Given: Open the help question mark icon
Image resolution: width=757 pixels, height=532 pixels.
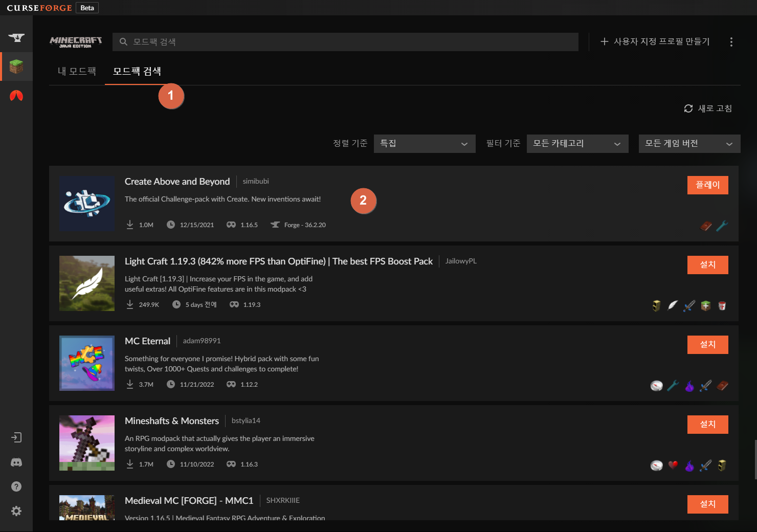Looking at the screenshot, I should (x=16, y=486).
